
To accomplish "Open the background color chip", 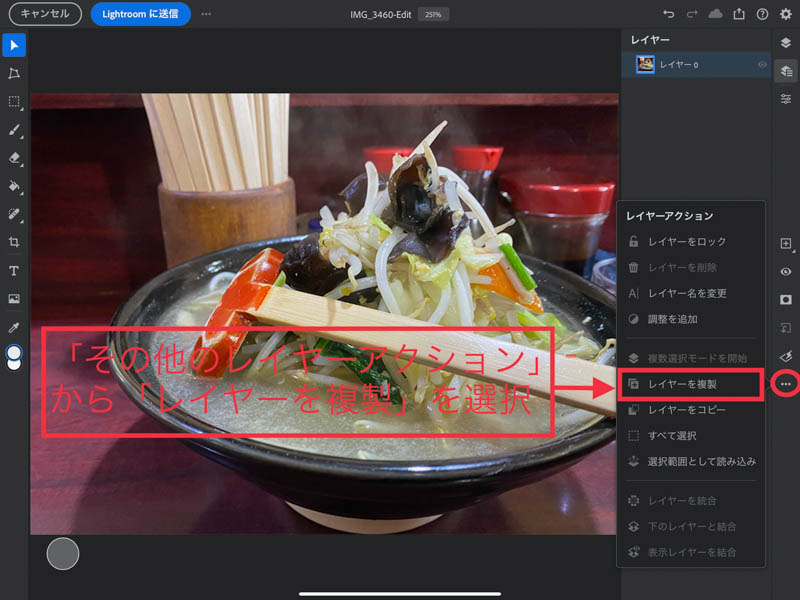I will [x=14, y=365].
